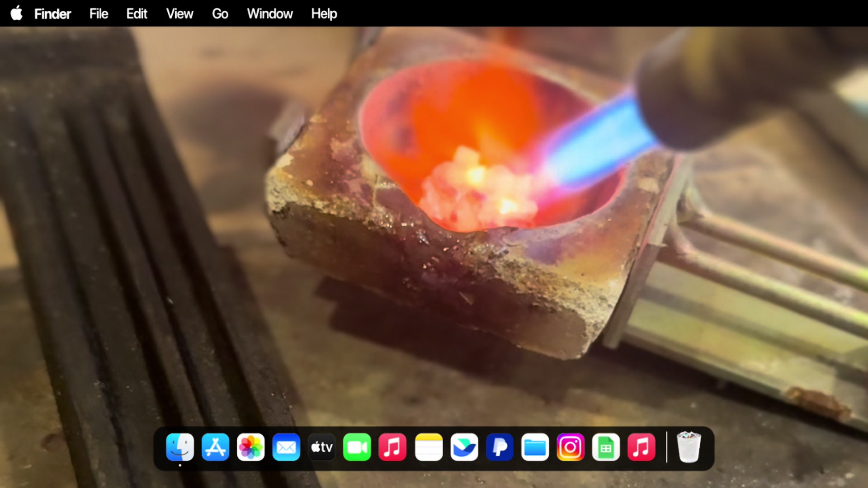The width and height of the screenshot is (868, 488).
Task: Launch Instagram from the Dock
Action: coord(571,447)
